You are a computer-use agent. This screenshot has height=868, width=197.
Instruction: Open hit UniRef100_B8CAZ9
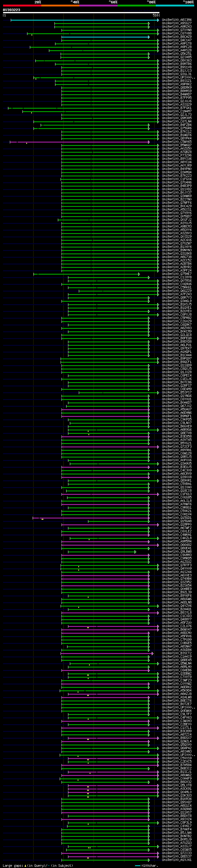177,37
